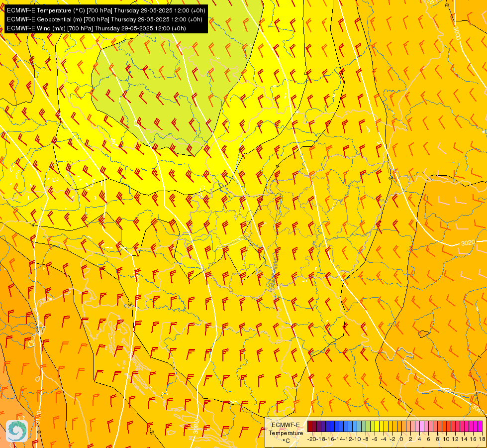This screenshot has width=487, height=448.
Task: Select the ECMWF-E Geopotential 700 hPa title line
Action: click(104, 19)
